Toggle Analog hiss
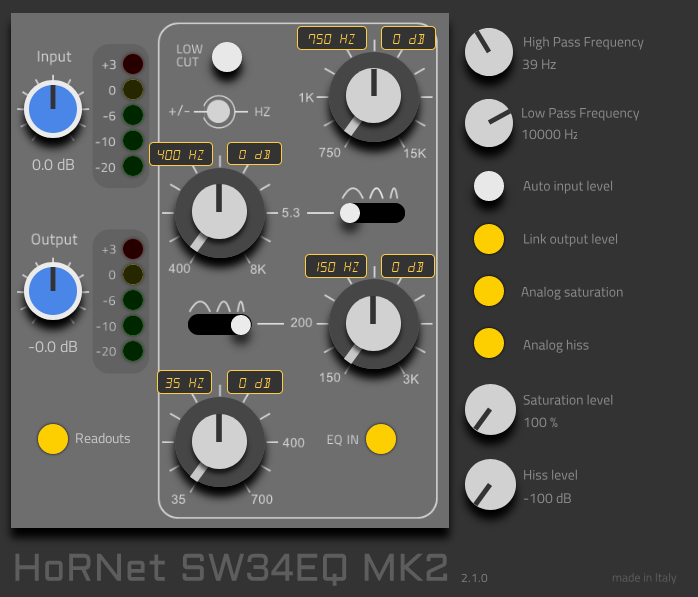Viewport: 698px width, 597px height. (489, 343)
